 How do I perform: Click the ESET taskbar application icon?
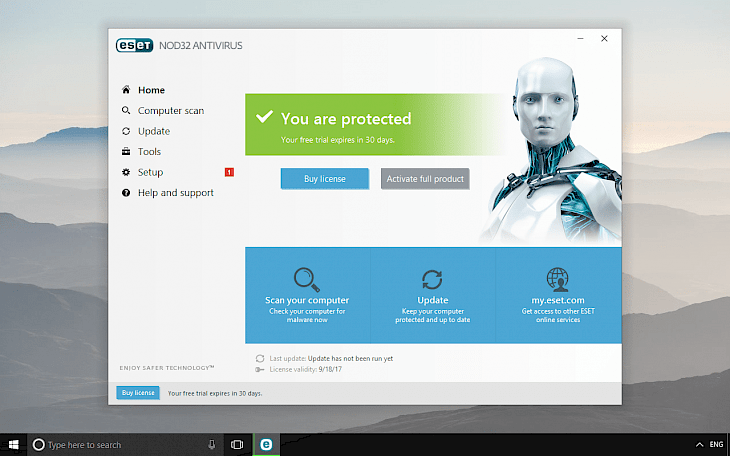tap(266, 445)
